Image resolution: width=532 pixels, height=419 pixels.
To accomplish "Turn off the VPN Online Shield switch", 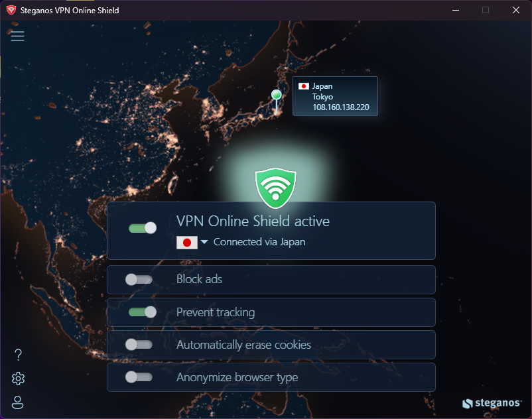I will click(x=143, y=228).
